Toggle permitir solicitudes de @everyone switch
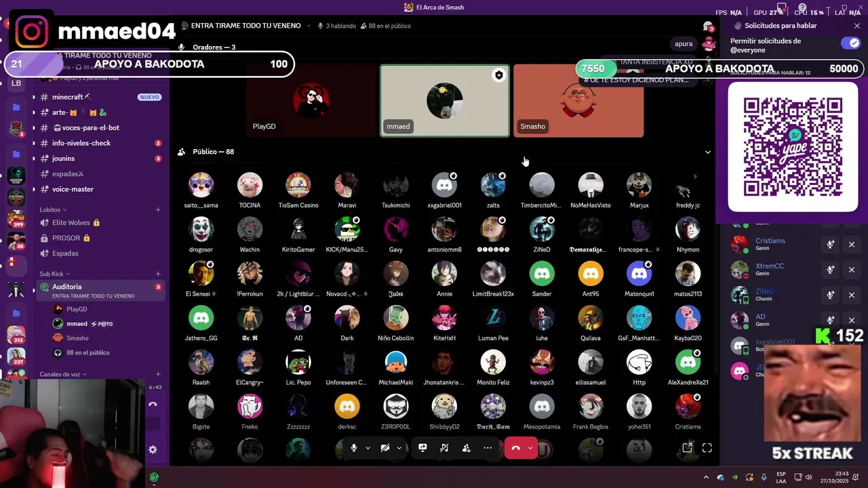Screen dimensions: 868x488 (850, 43)
